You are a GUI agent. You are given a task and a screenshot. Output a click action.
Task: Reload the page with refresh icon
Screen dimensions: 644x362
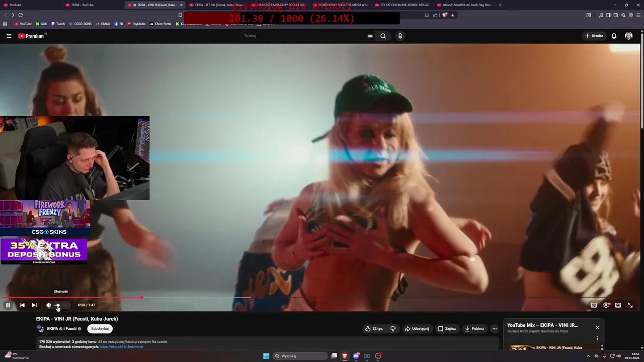coord(21,15)
